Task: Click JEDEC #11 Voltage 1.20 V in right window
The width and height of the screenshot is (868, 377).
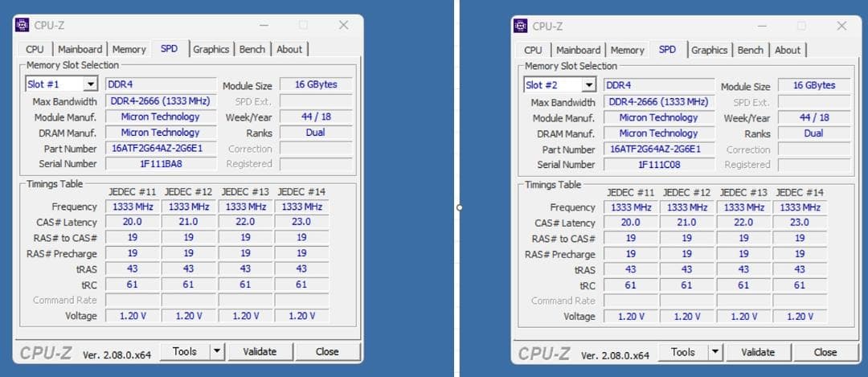Action: point(631,316)
